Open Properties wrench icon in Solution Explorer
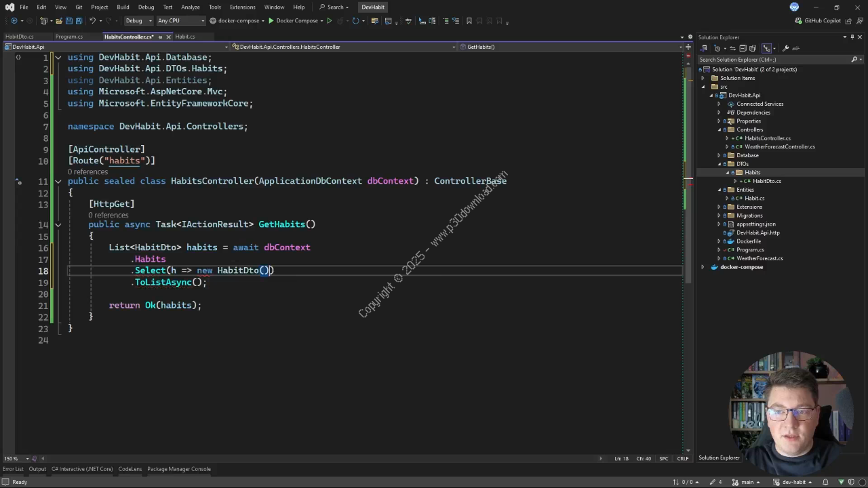 point(785,48)
